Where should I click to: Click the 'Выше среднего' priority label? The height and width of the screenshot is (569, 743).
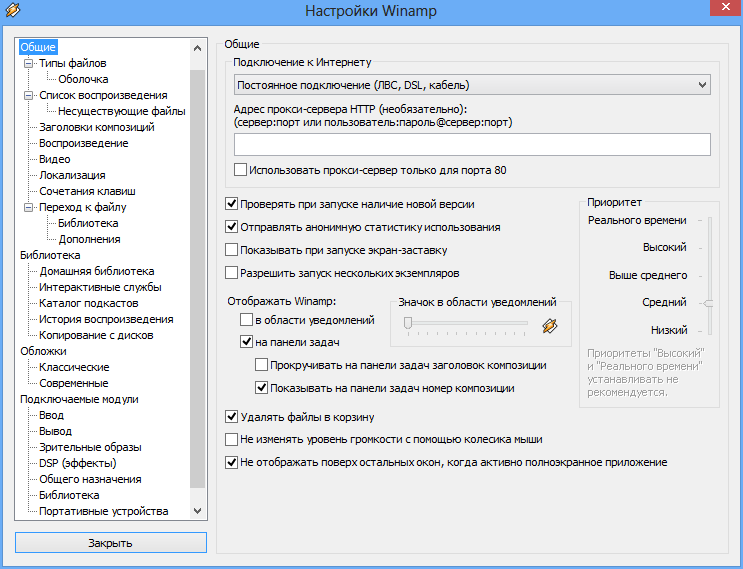pyautogui.click(x=648, y=275)
